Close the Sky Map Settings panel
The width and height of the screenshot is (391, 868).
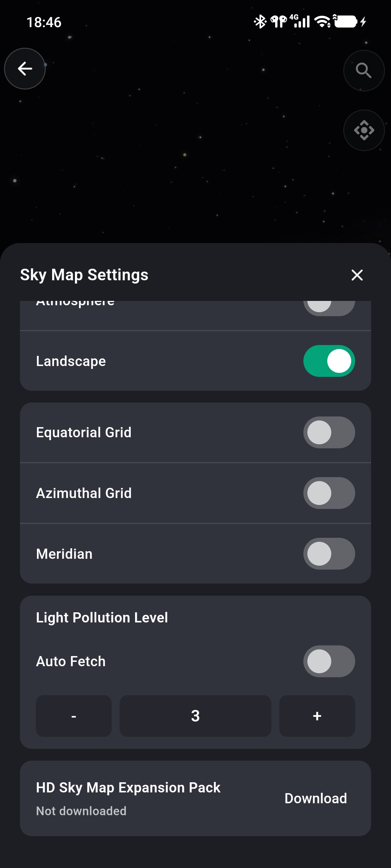357,275
